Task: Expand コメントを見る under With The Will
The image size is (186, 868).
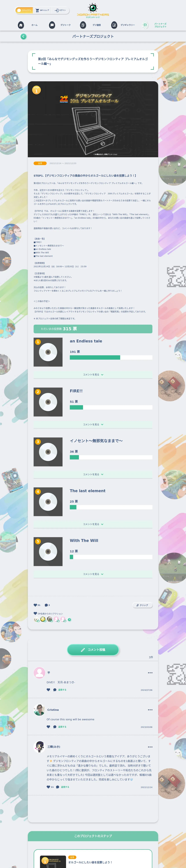Action: 93,574
